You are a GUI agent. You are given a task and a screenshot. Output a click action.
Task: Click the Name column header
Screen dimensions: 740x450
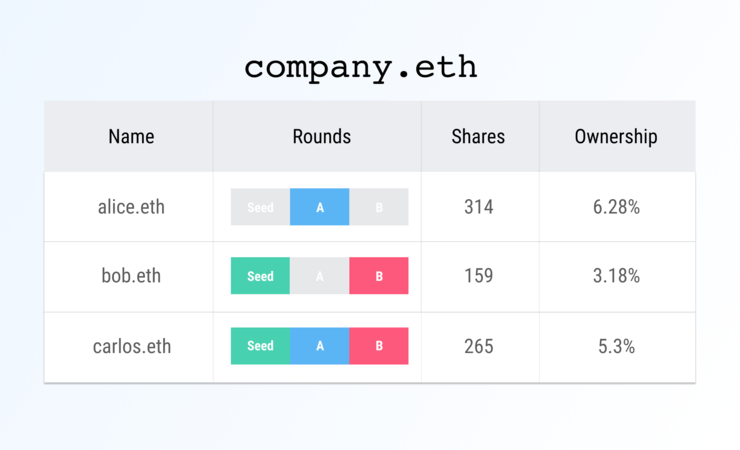click(x=131, y=137)
